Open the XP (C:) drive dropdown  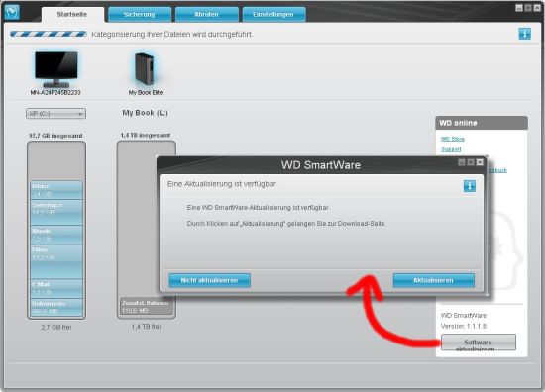click(55, 114)
